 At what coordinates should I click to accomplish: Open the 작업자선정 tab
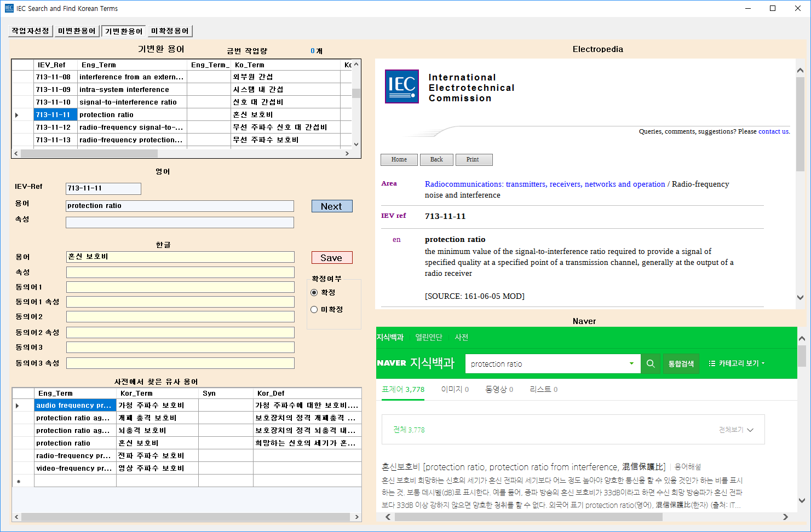point(31,31)
